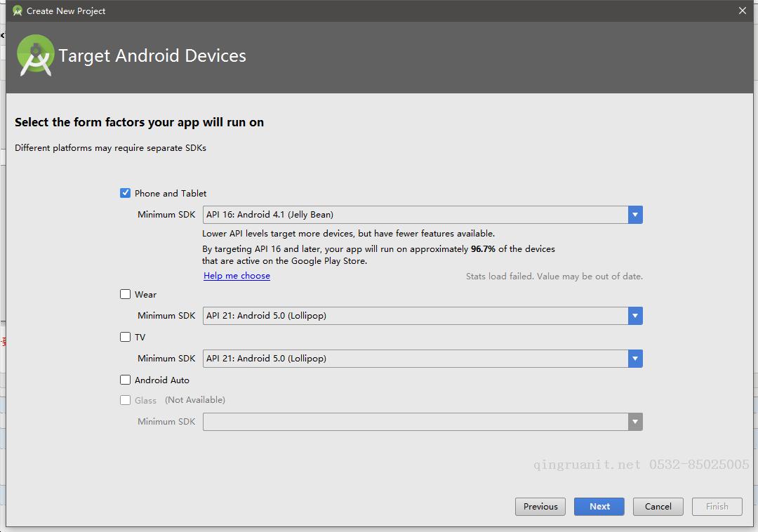Screen dimensions: 758x532
Task: Click 'Different platforms may require separate SDKs'
Action: tap(110, 148)
